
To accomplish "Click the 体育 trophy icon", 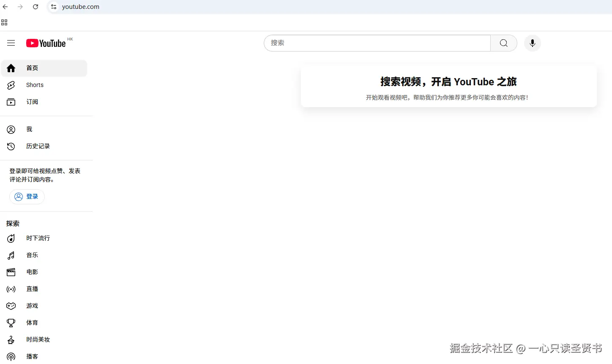I will [x=11, y=323].
